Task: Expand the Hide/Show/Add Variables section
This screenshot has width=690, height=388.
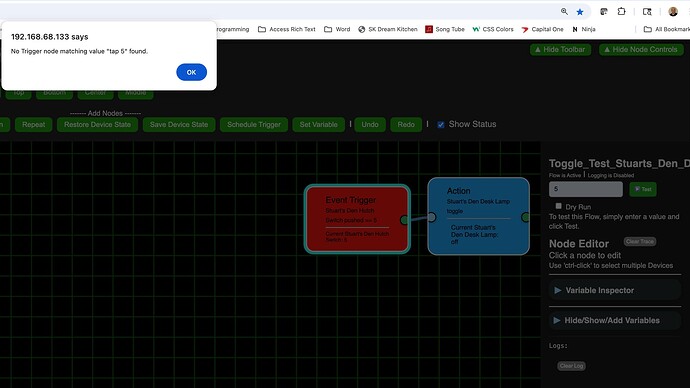Action: [615, 320]
